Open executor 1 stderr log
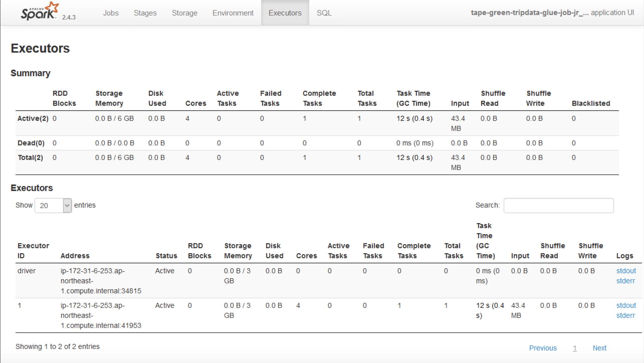644x363 pixels. click(x=625, y=315)
